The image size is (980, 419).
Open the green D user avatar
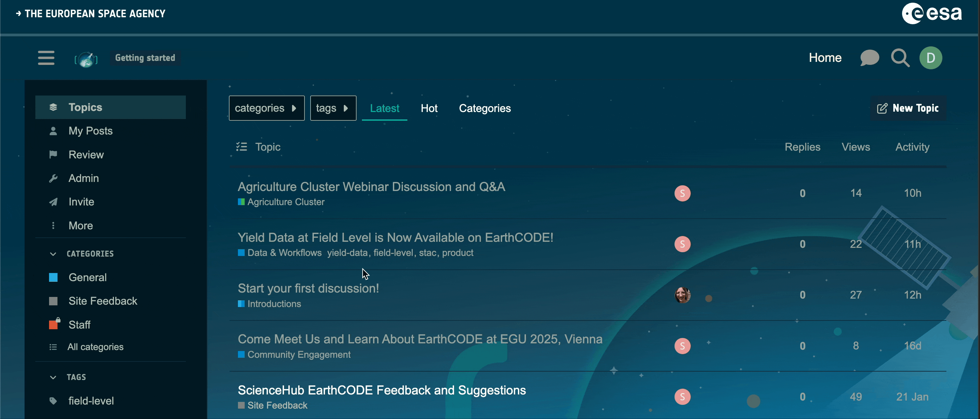coord(931,58)
